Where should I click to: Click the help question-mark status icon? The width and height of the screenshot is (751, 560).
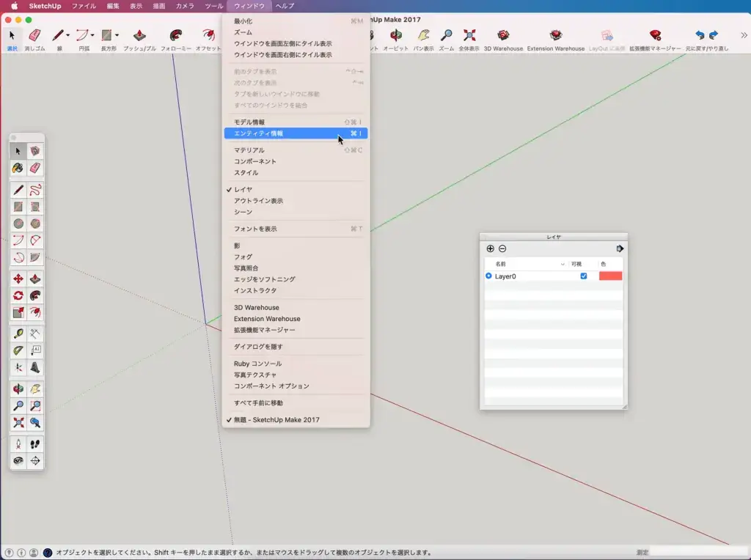pos(48,553)
